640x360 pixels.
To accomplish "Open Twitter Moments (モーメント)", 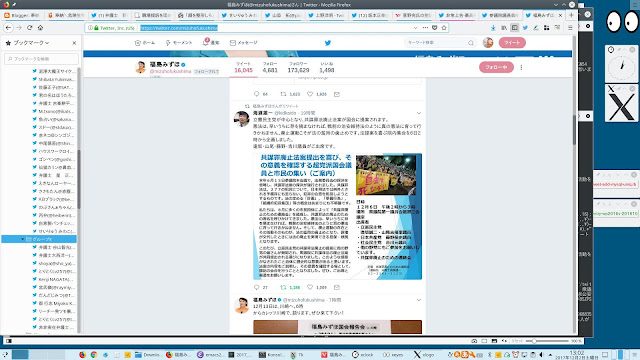I will coord(179,42).
